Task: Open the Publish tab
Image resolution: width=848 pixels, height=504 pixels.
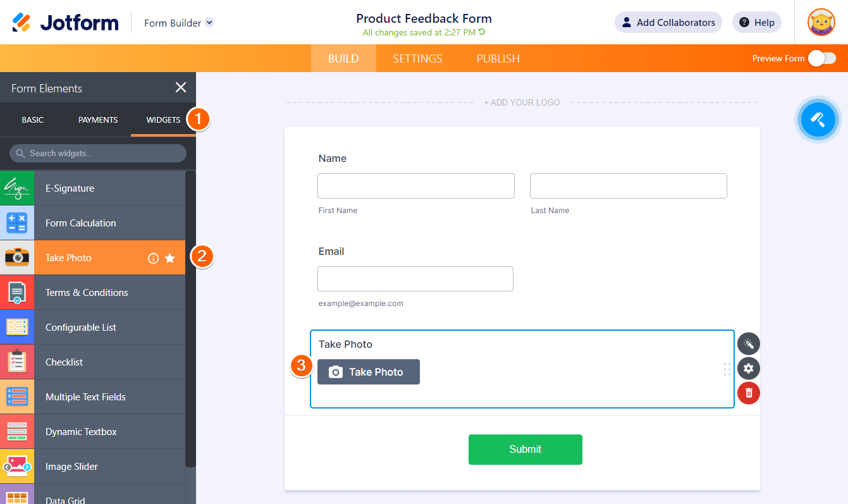Action: click(x=498, y=59)
